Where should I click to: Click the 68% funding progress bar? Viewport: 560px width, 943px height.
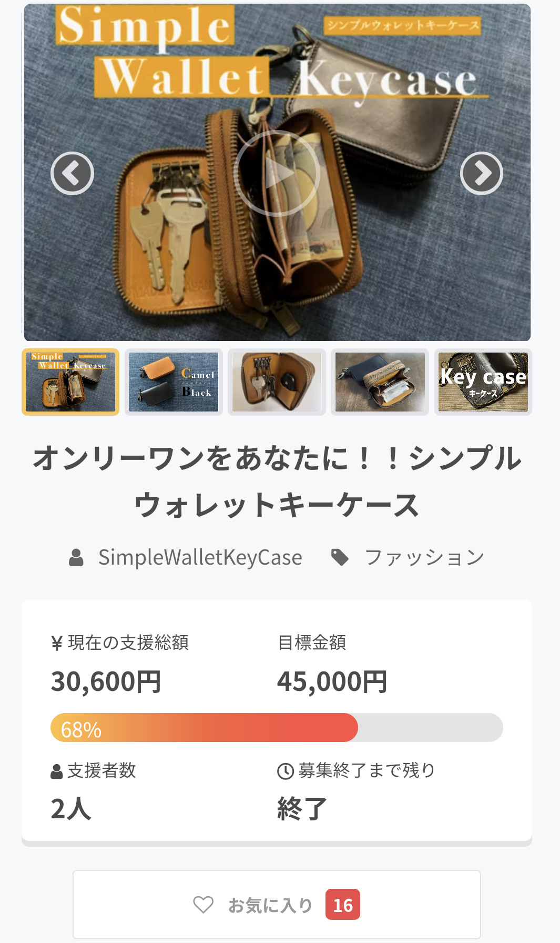pyautogui.click(x=277, y=727)
